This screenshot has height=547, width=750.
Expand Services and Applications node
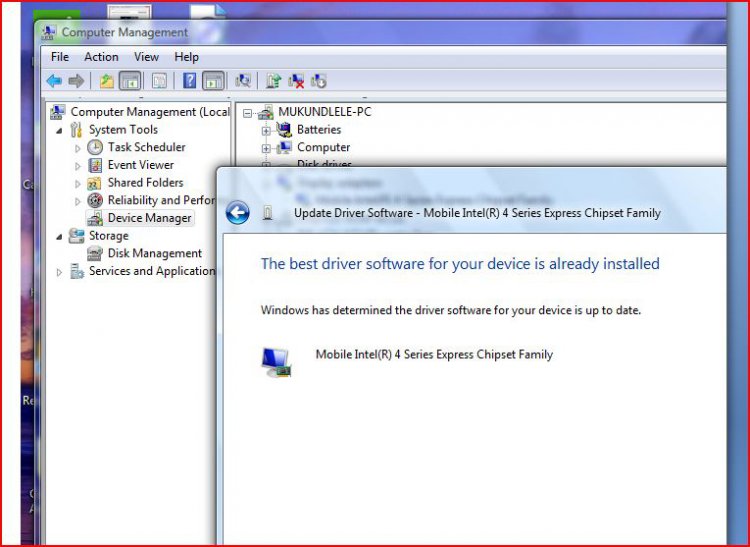click(59, 272)
